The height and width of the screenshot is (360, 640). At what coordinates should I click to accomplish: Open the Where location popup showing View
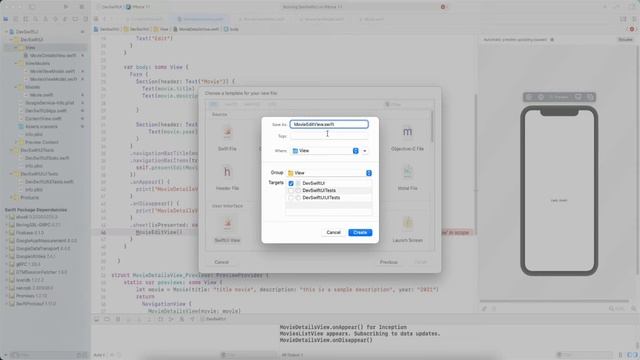pyautogui.click(x=325, y=151)
